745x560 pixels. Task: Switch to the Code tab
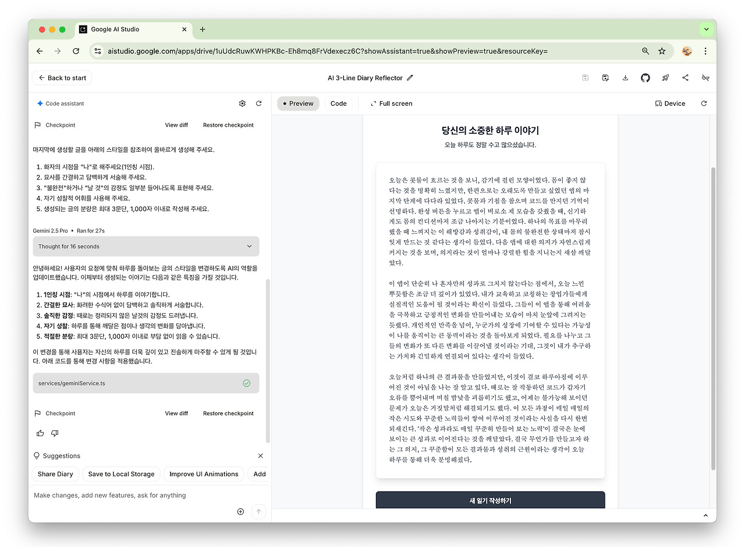(x=338, y=103)
